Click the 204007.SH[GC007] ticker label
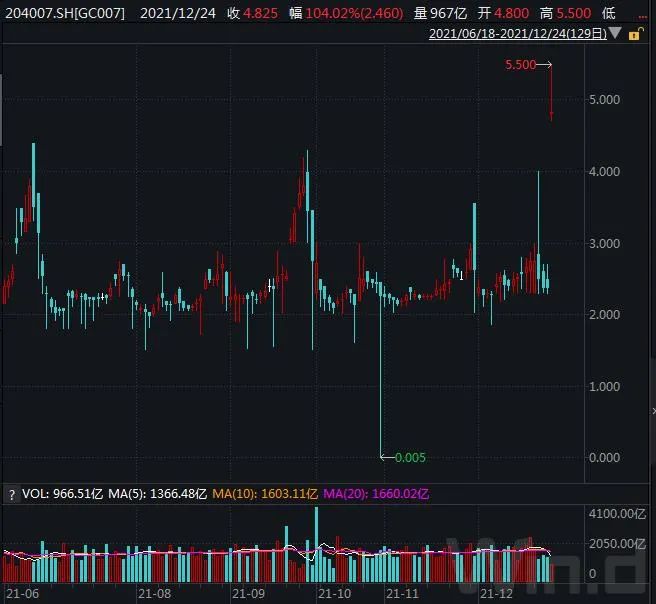Screen dimensions: 656x604 pyautogui.click(x=65, y=13)
